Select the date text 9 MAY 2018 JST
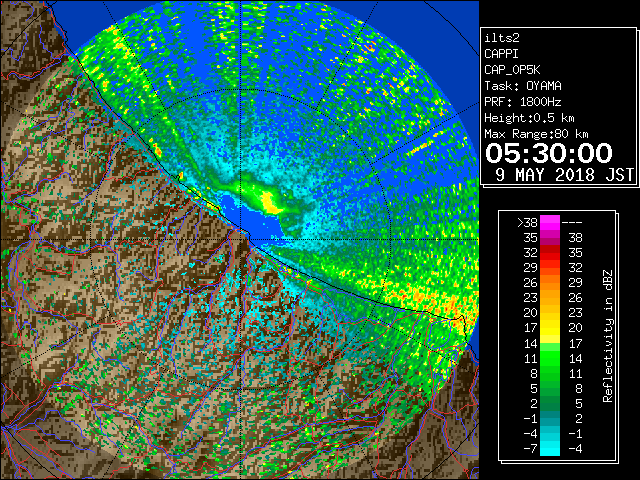640x480 pixels. [564, 175]
